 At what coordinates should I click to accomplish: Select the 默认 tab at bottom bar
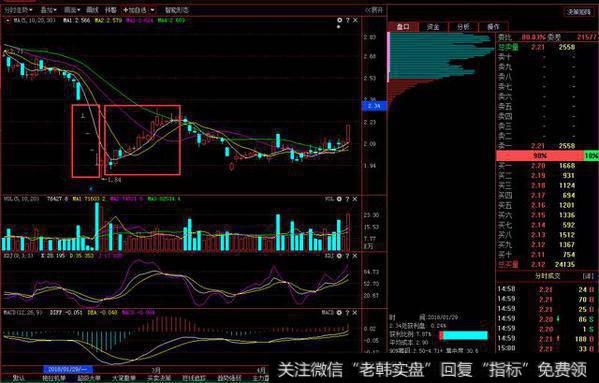click(18, 378)
